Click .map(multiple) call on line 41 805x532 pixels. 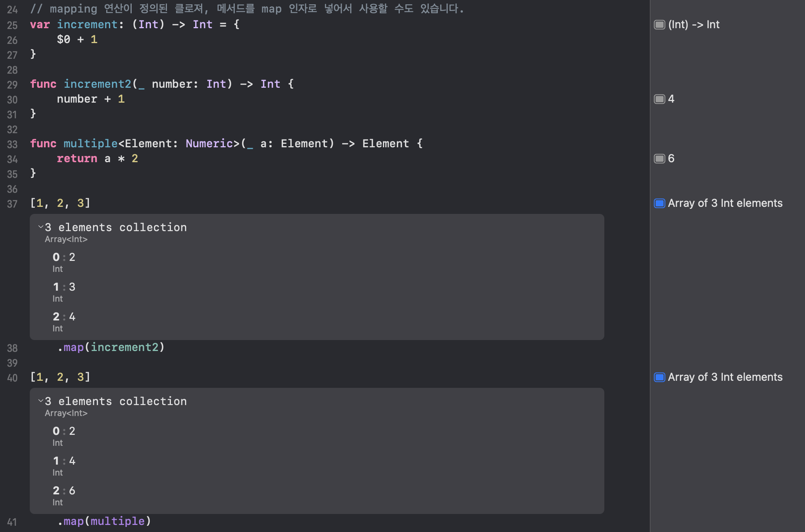104,521
